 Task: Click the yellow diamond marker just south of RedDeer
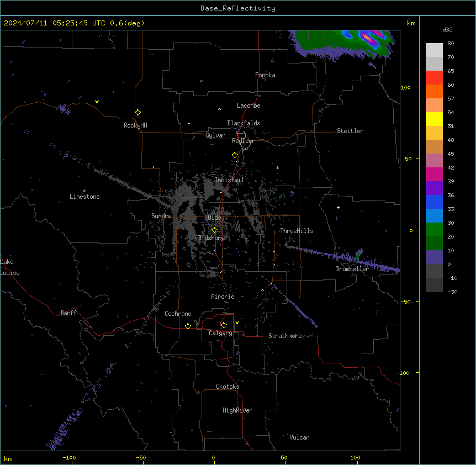point(235,155)
